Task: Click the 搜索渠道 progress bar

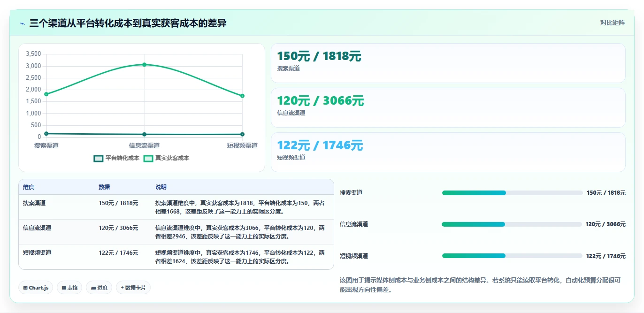Action: (x=512, y=193)
